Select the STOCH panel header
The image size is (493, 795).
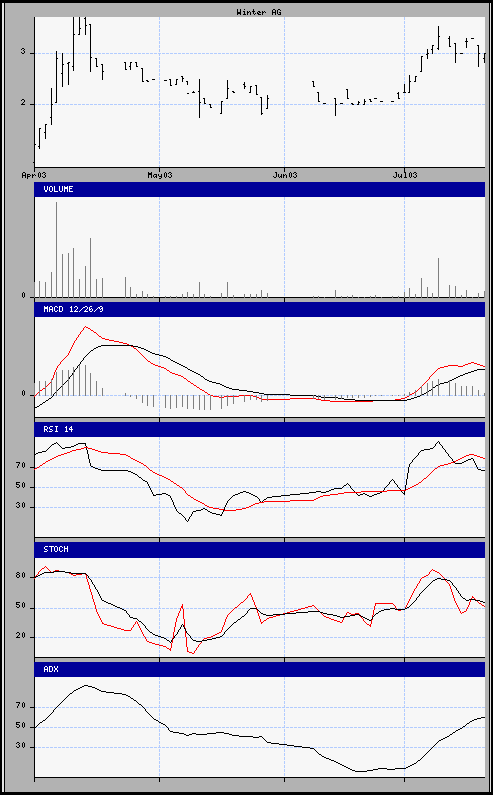tap(260, 550)
